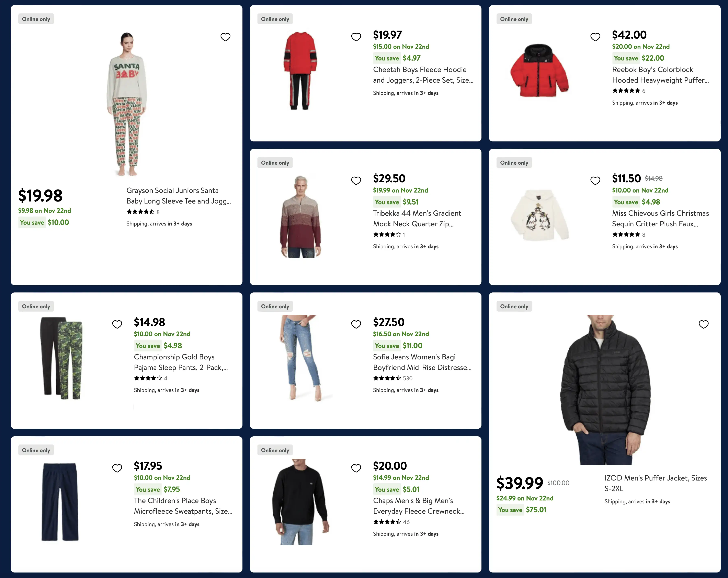Favorite the IZOD Men's Puffer Jacket

pyautogui.click(x=703, y=324)
